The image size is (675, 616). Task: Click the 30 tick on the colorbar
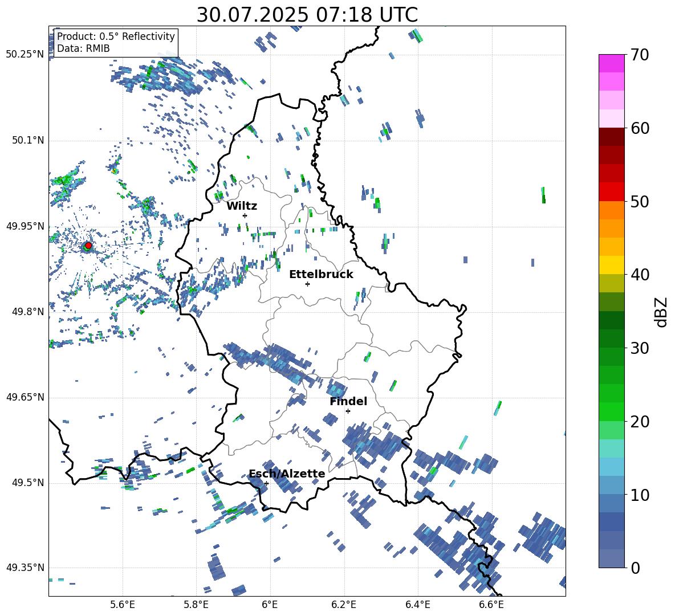pyautogui.click(x=640, y=348)
